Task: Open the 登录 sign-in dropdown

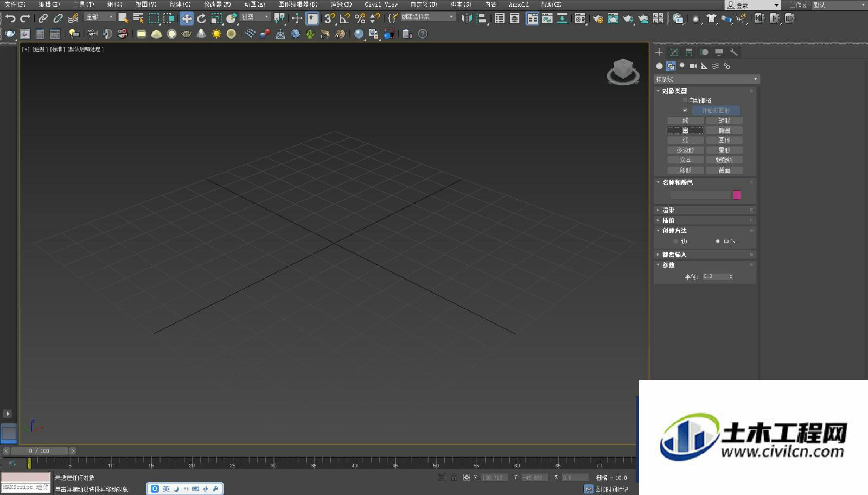Action: click(752, 5)
